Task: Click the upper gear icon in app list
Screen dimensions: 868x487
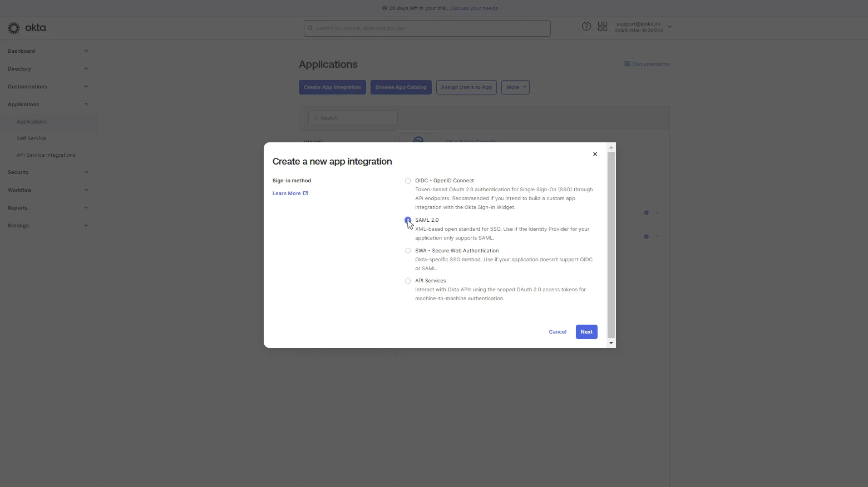Action: click(646, 212)
